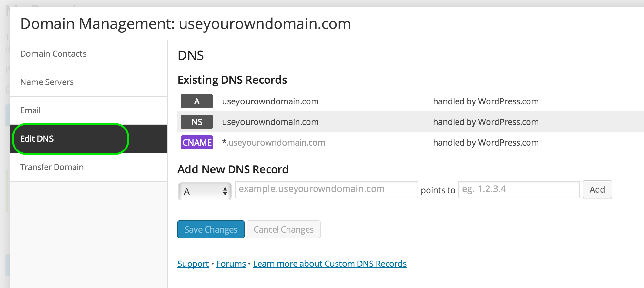
Task: Open the Support link
Action: [193, 264]
